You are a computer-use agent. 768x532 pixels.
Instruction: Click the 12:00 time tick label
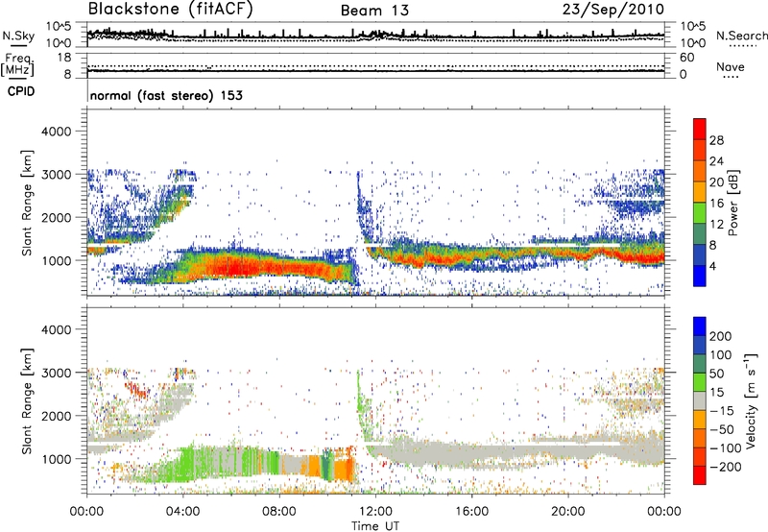pos(375,512)
